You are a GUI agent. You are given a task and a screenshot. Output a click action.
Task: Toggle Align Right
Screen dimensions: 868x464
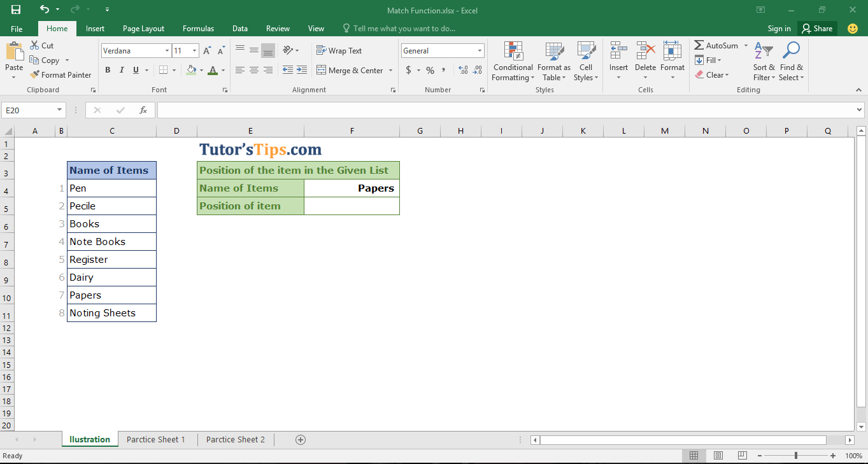pyautogui.click(x=268, y=70)
